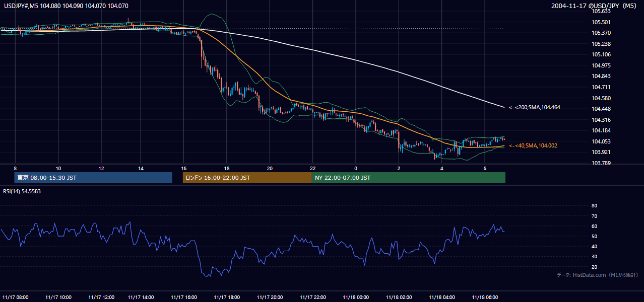Click RSI scale level 40
Screen dimensions: 644x302
click(x=594, y=247)
